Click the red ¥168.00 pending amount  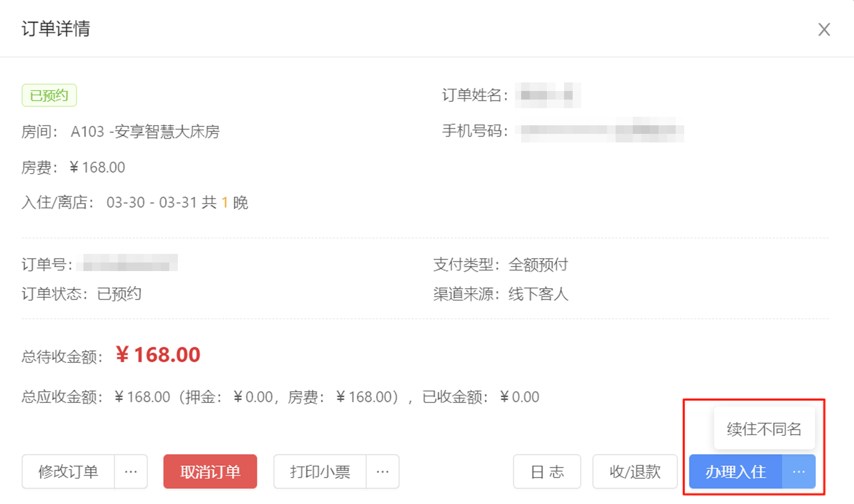point(158,355)
